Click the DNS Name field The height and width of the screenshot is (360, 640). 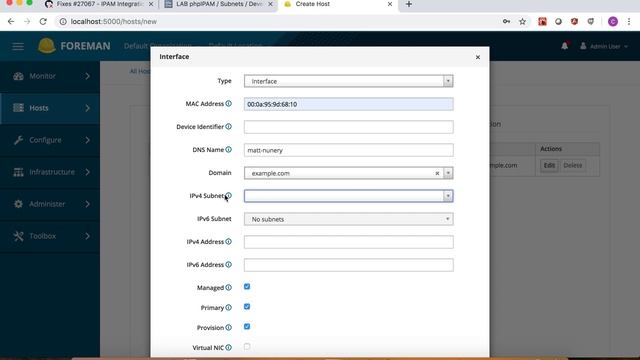click(x=349, y=150)
